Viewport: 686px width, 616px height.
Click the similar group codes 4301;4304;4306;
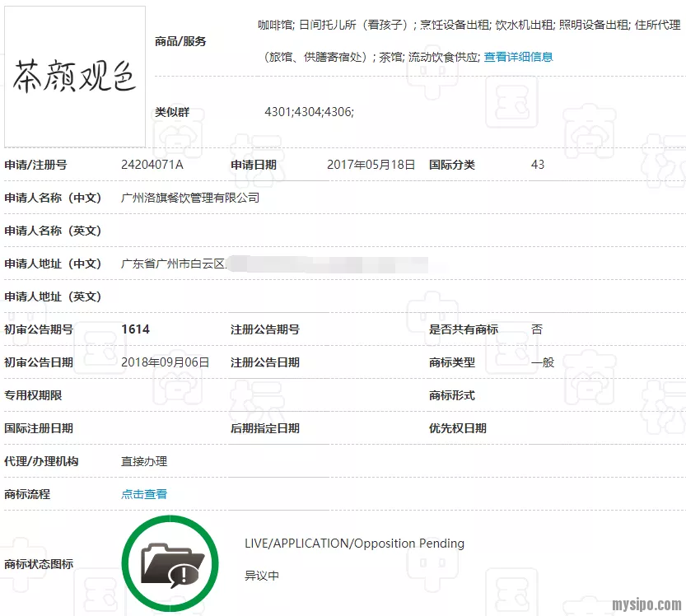[309, 112]
